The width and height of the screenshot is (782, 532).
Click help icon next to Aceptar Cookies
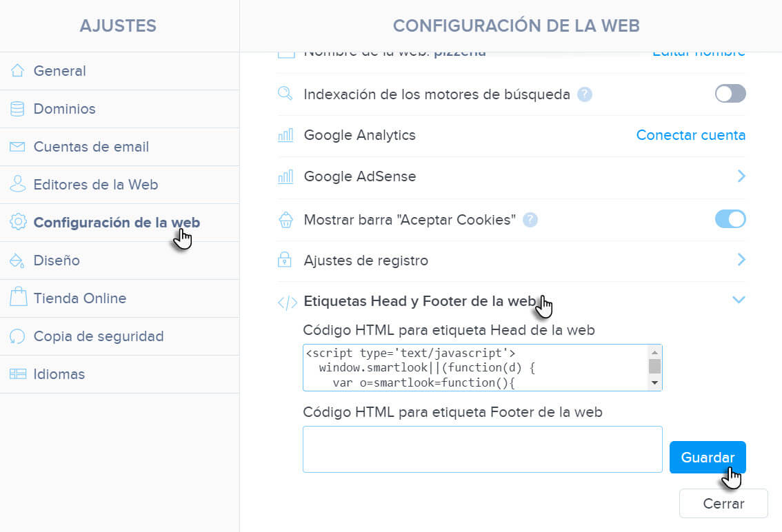pos(530,220)
